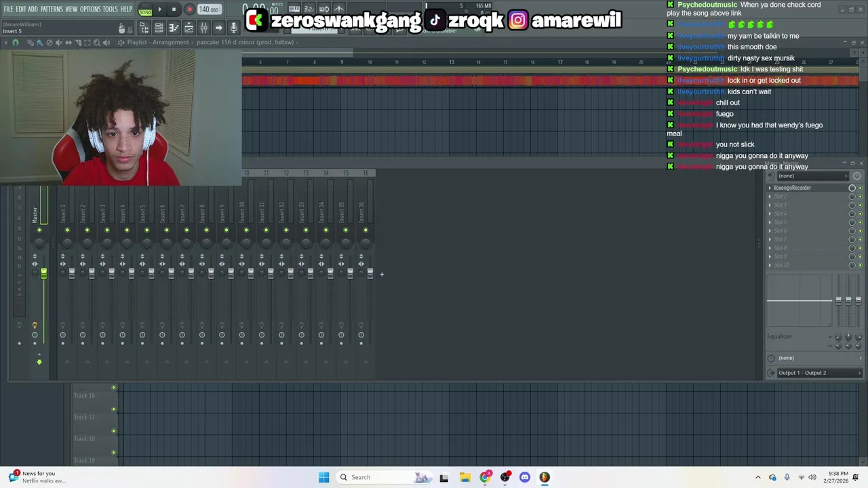Click the playlist snap magnet icon
868x488 pixels.
(16, 43)
